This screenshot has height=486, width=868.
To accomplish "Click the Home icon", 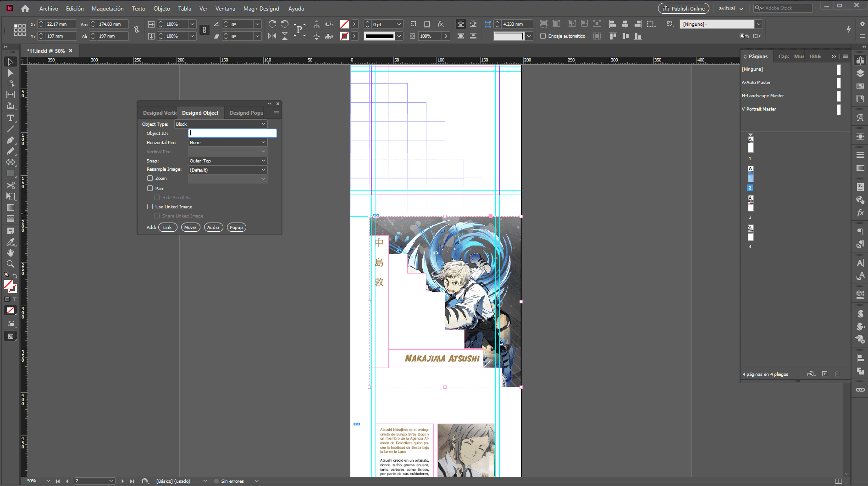I will (25, 8).
